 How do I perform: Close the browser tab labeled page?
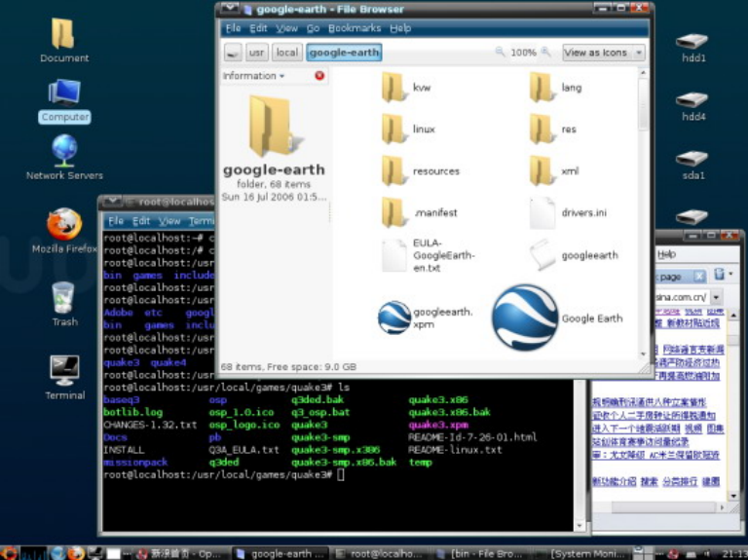[x=699, y=277]
